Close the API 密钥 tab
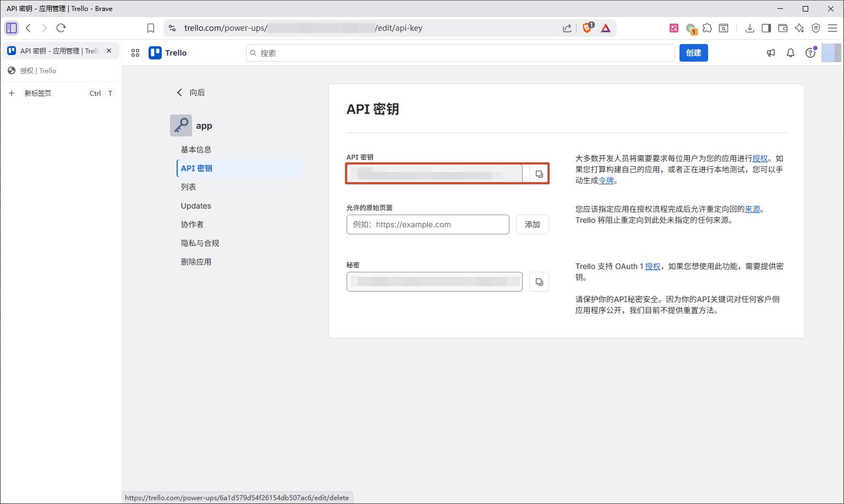 109,51
